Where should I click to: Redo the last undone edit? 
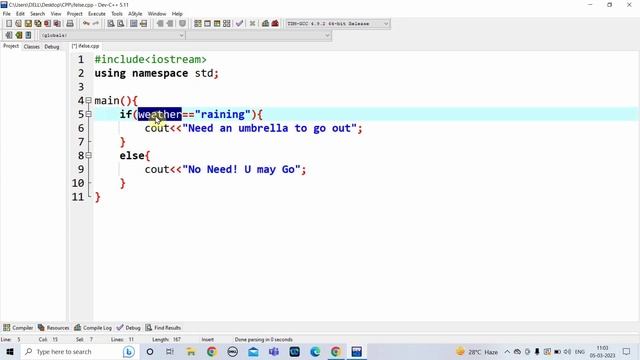(96, 24)
